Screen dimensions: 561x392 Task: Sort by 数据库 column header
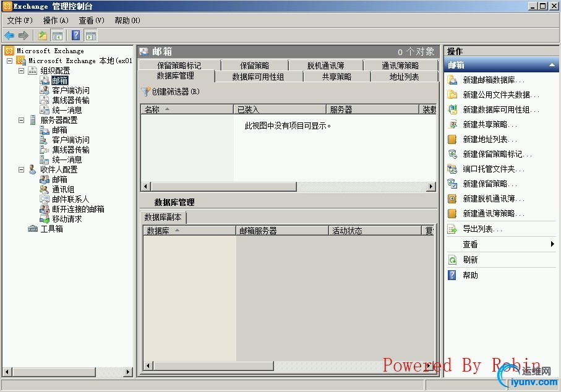point(189,231)
